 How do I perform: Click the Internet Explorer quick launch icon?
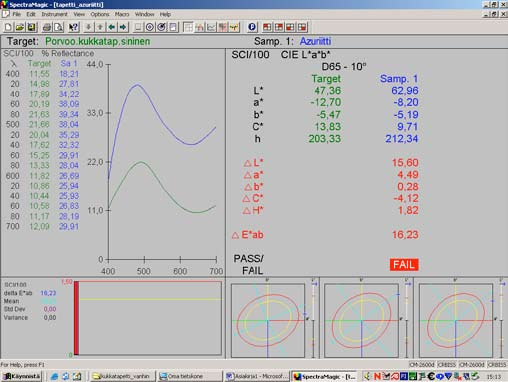pyautogui.click(x=54, y=376)
